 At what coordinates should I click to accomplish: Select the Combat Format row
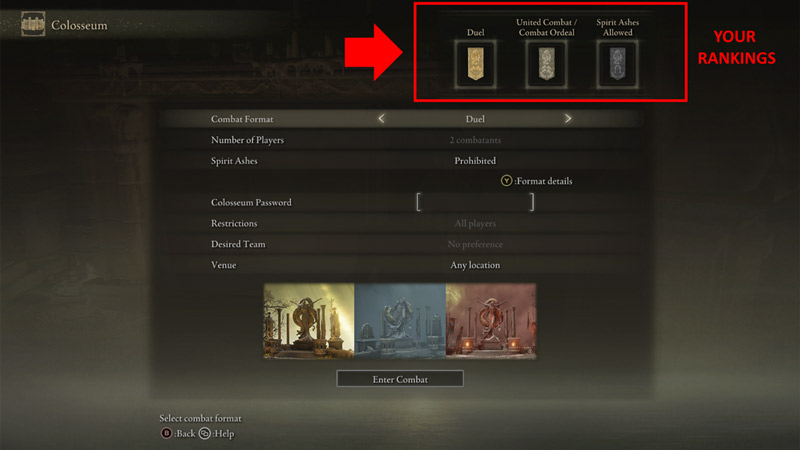[401, 118]
